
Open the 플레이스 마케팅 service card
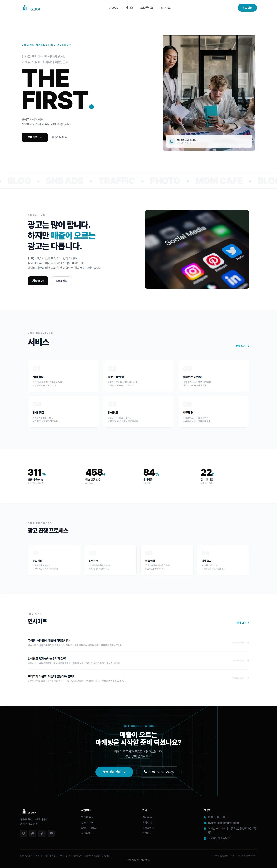[214, 376]
